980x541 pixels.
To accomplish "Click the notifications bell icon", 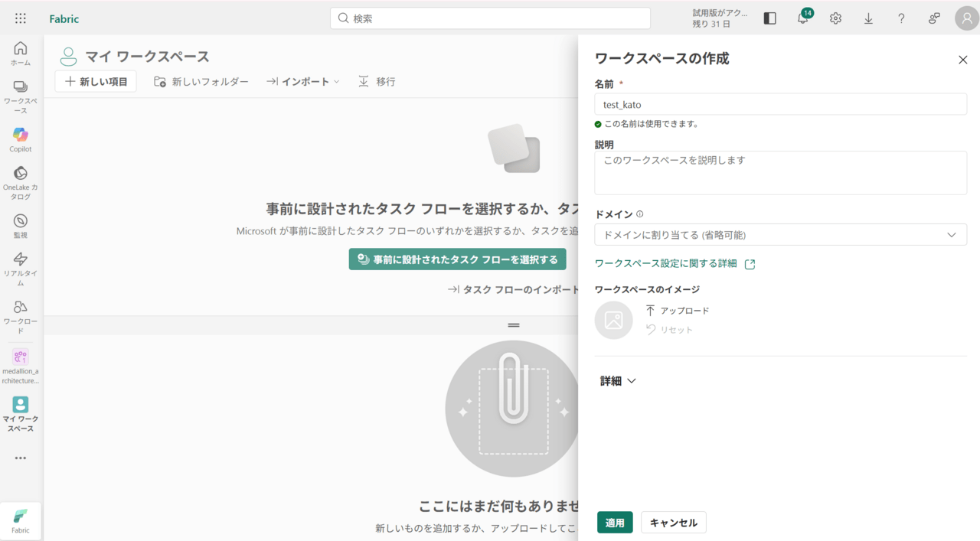I will click(802, 19).
